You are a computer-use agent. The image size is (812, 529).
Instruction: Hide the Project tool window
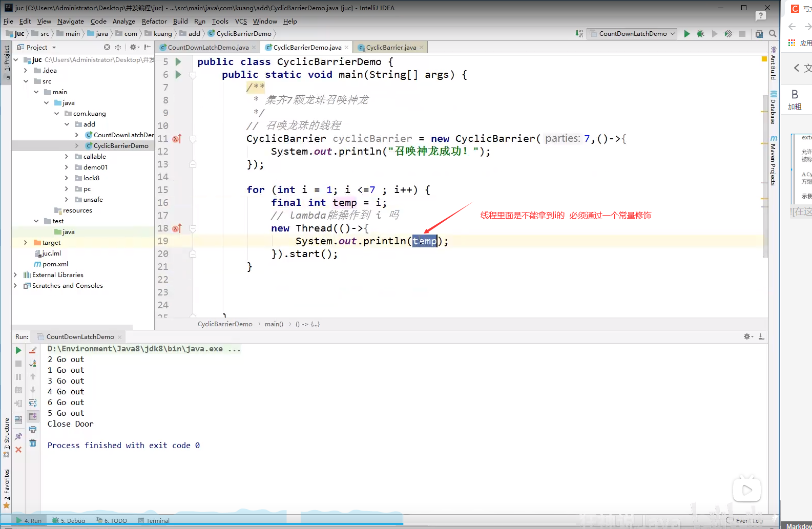pos(147,47)
